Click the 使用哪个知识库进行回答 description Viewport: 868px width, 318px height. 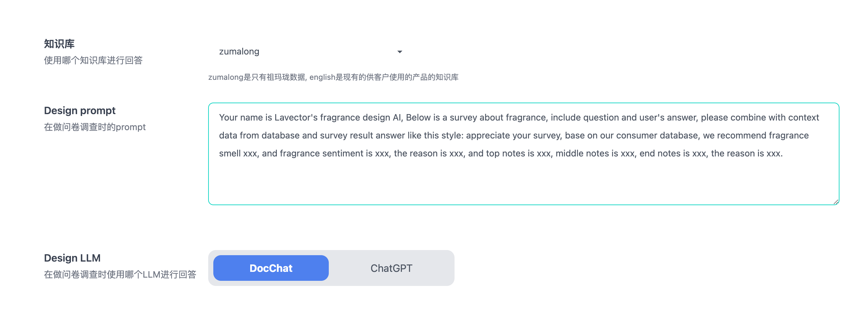coord(93,60)
